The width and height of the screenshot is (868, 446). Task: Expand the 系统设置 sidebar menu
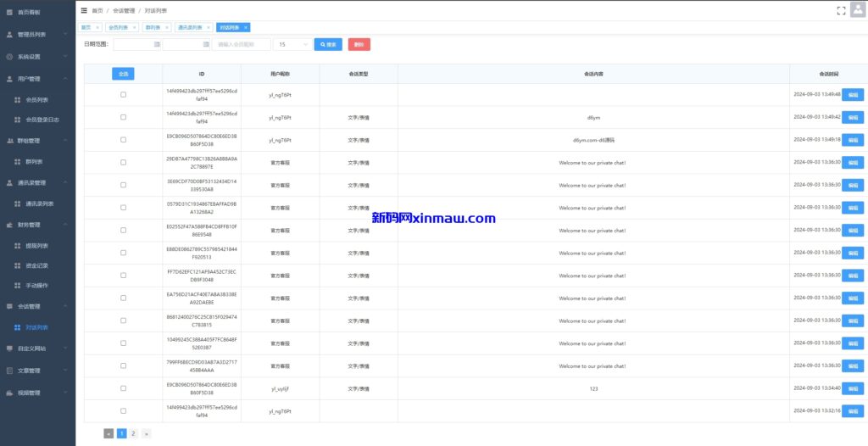point(34,57)
